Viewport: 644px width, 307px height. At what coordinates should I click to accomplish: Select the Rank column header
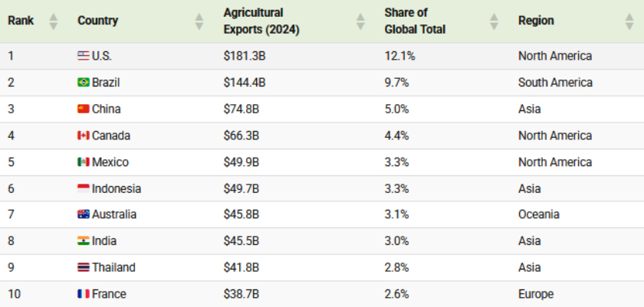tap(21, 21)
